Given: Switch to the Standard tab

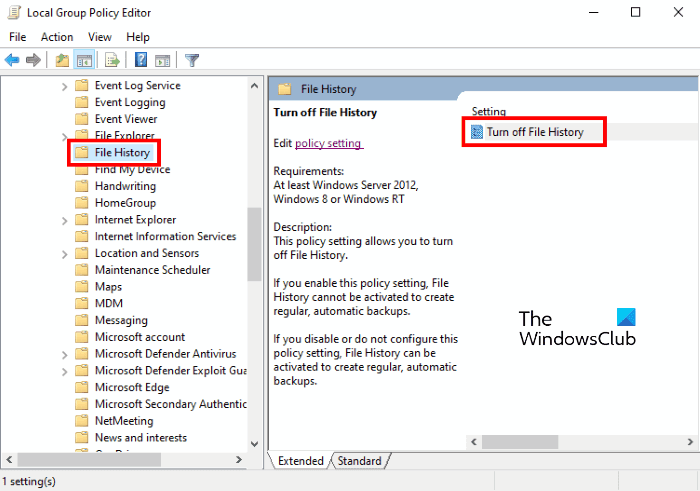Looking at the screenshot, I should 359,461.
